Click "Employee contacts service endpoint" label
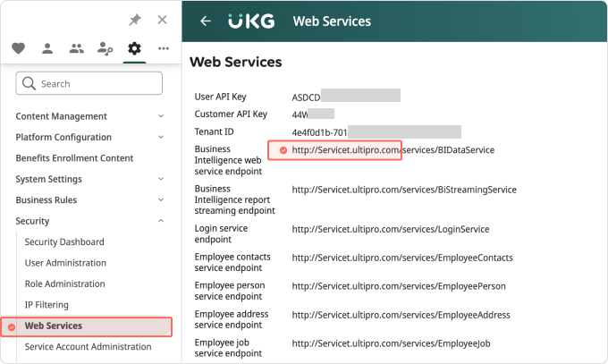 [x=232, y=262]
